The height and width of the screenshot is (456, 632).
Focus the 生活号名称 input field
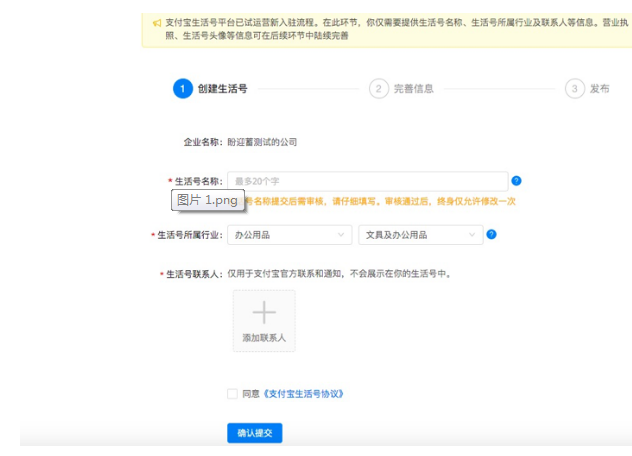tap(367, 181)
